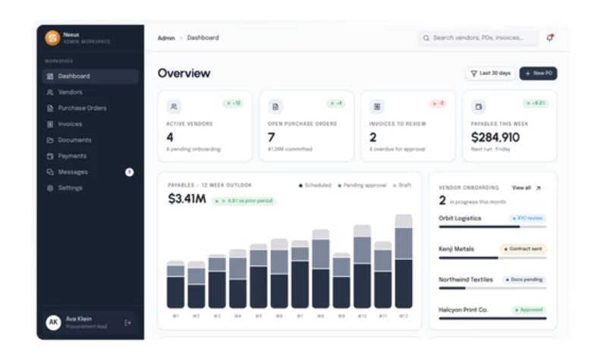Click the notification bell icon
Viewport: 607px width, 364px height.
[x=549, y=37]
